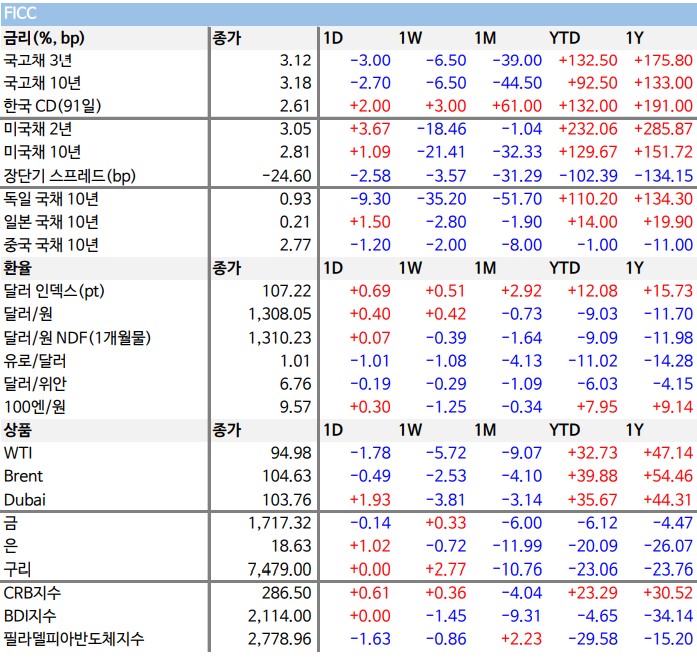The width and height of the screenshot is (697, 662).
Task: Click the 국고채 10년 row label
Action: point(42,83)
